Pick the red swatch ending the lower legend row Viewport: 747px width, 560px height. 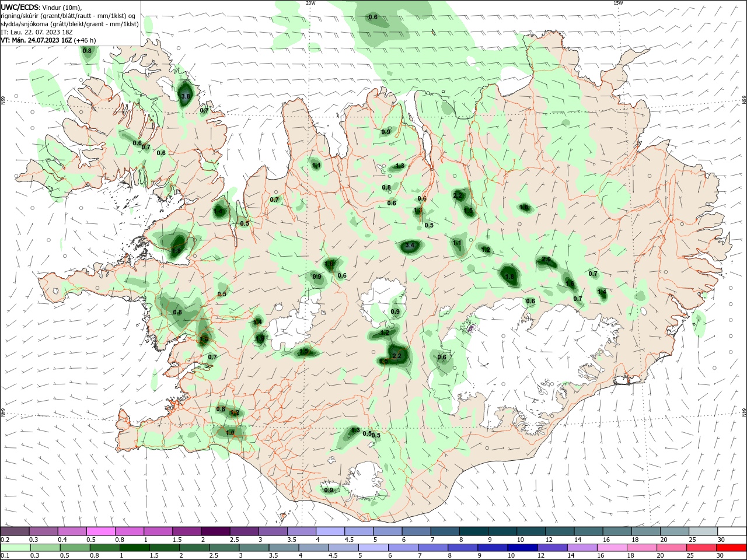[x=731, y=548]
